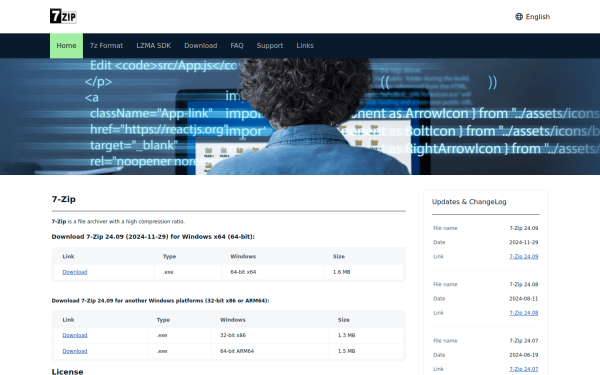Go to LZMA SDK page
Image resolution: width=600 pixels, height=375 pixels.
point(153,46)
